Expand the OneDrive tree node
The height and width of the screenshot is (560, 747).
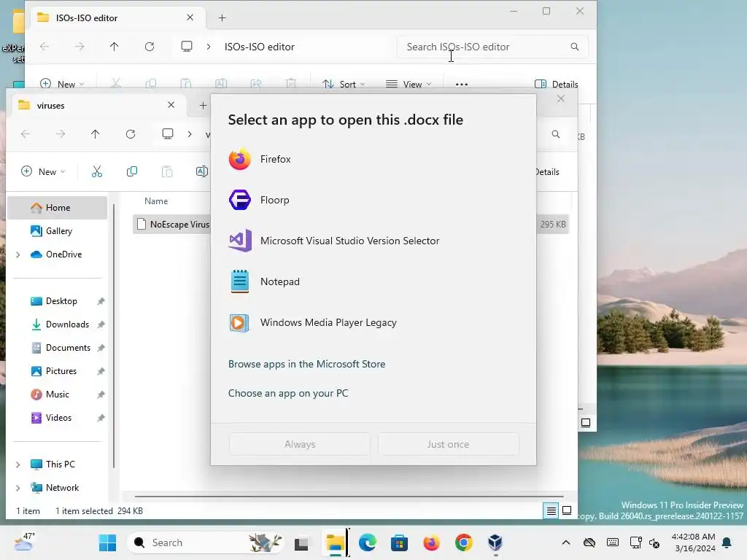[18, 254]
